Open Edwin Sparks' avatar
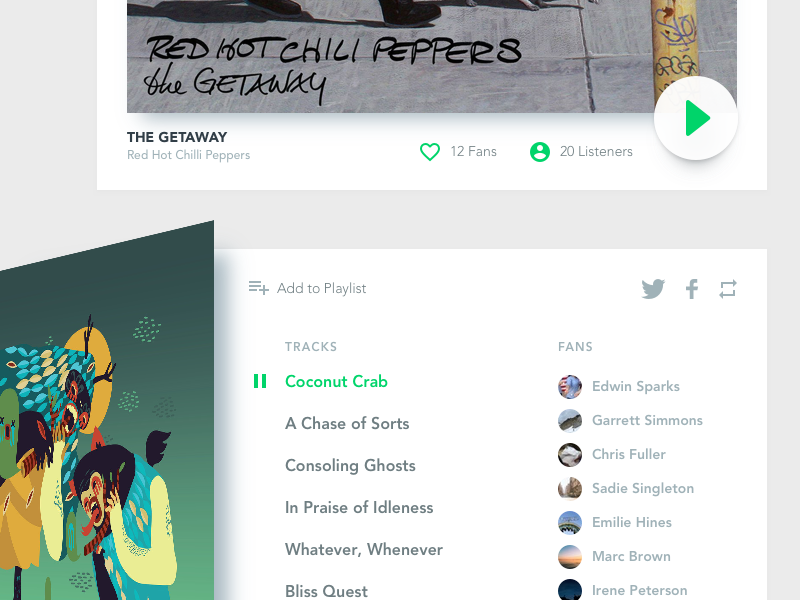 click(x=570, y=387)
